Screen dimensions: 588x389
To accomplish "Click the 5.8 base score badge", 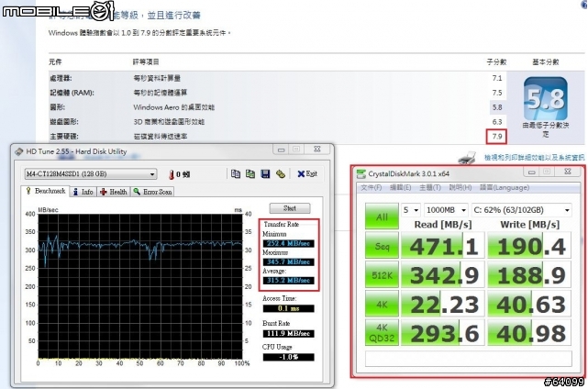I will 545,98.
